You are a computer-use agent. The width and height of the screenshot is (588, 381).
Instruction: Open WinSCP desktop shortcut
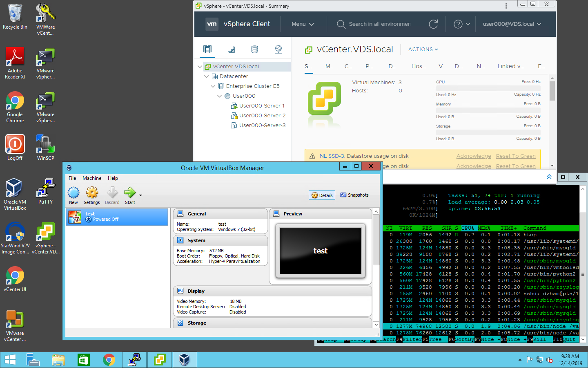click(x=45, y=148)
